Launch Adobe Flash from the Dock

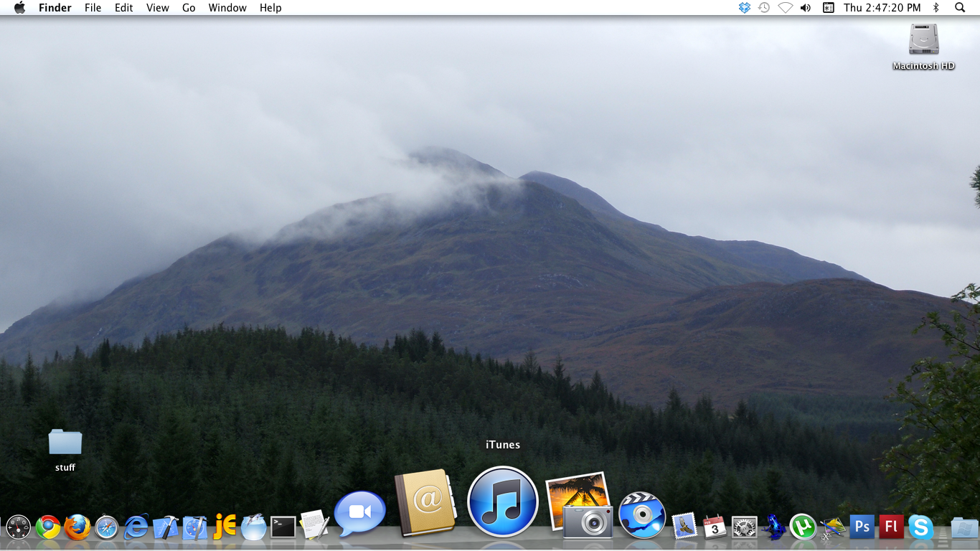(891, 527)
